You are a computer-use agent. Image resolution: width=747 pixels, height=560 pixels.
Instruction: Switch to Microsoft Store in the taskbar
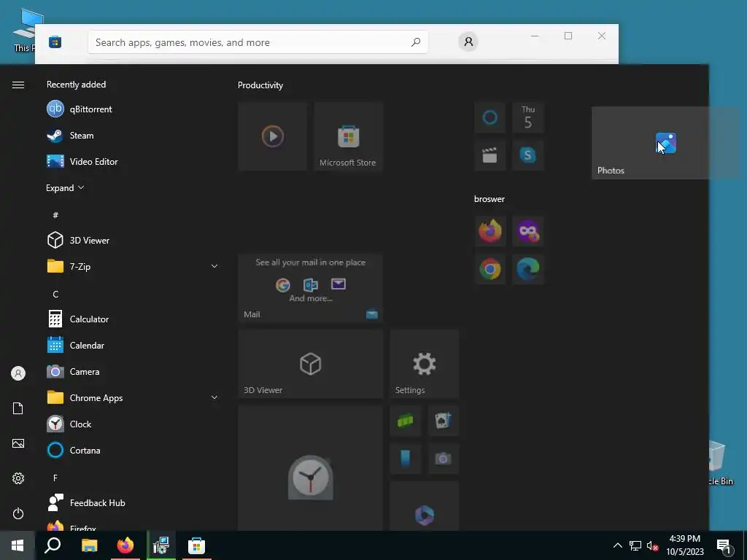(196, 545)
